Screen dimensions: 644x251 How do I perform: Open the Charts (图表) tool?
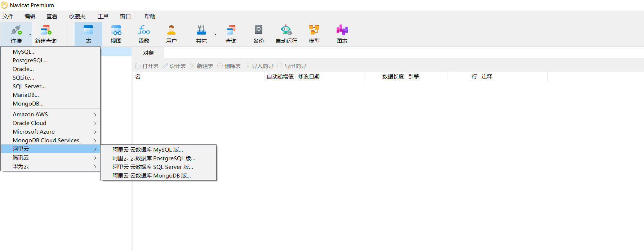tap(342, 34)
